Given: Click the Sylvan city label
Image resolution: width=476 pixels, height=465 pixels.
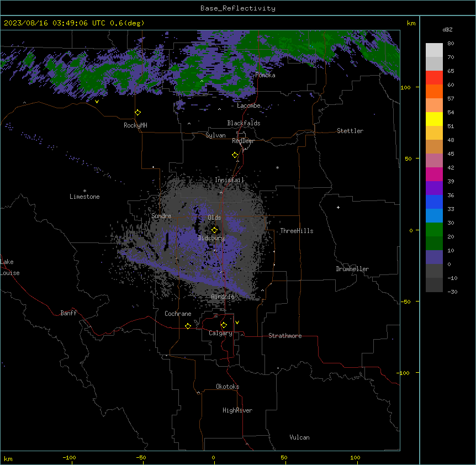Looking at the screenshot, I should tap(215, 135).
